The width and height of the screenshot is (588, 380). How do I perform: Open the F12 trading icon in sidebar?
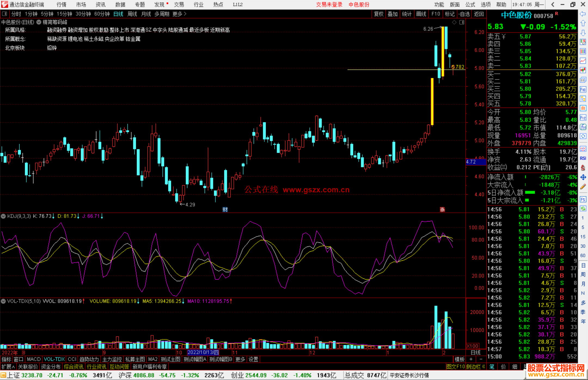583,118
